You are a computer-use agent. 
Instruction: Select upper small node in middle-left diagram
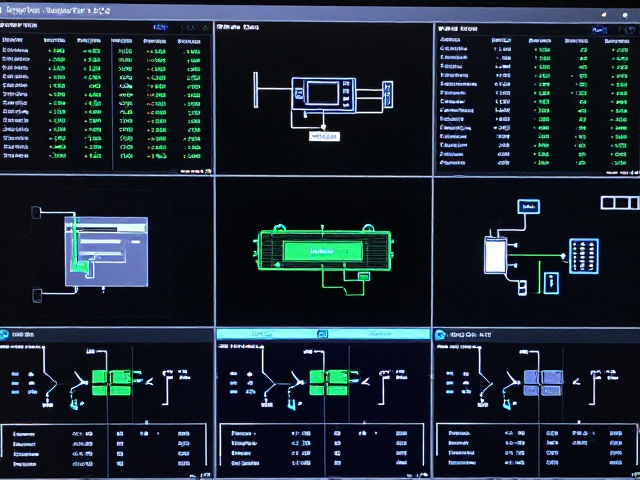pyautogui.click(x=36, y=212)
